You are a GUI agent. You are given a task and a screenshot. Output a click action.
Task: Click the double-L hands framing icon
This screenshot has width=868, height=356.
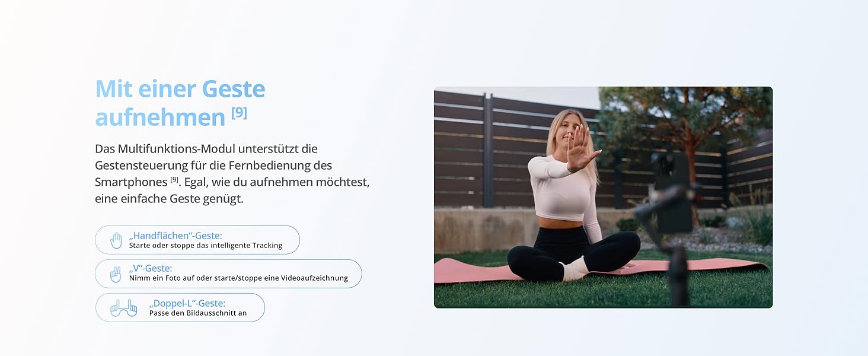[x=123, y=308]
